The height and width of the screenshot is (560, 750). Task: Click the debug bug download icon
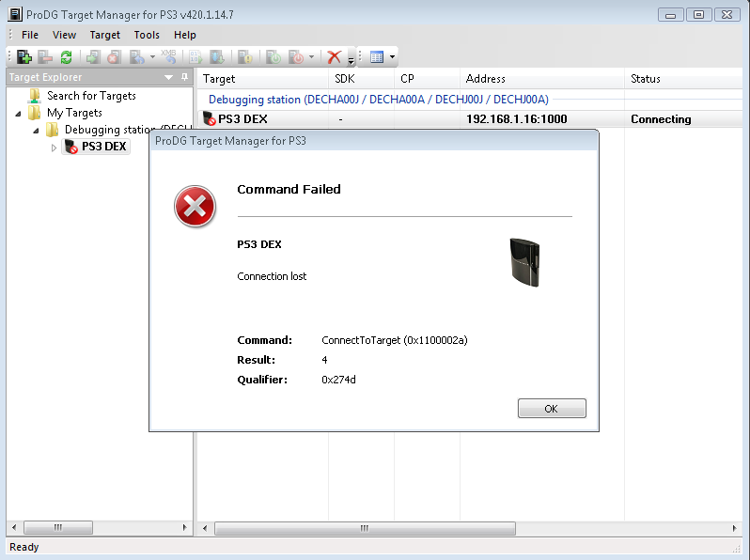[217, 57]
